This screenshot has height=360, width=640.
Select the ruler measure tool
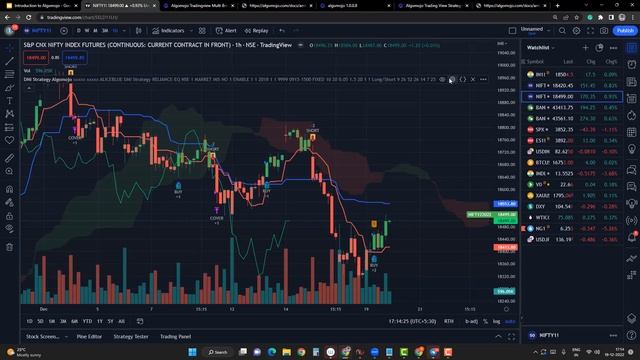click(x=9, y=158)
